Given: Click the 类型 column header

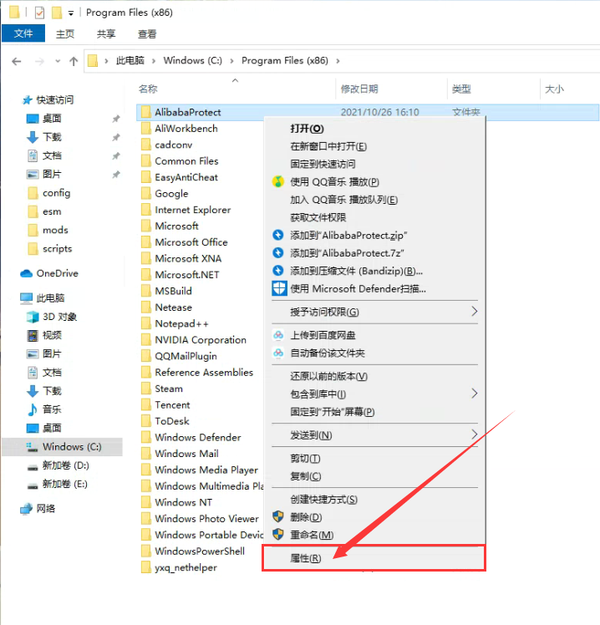Looking at the screenshot, I should 462,89.
